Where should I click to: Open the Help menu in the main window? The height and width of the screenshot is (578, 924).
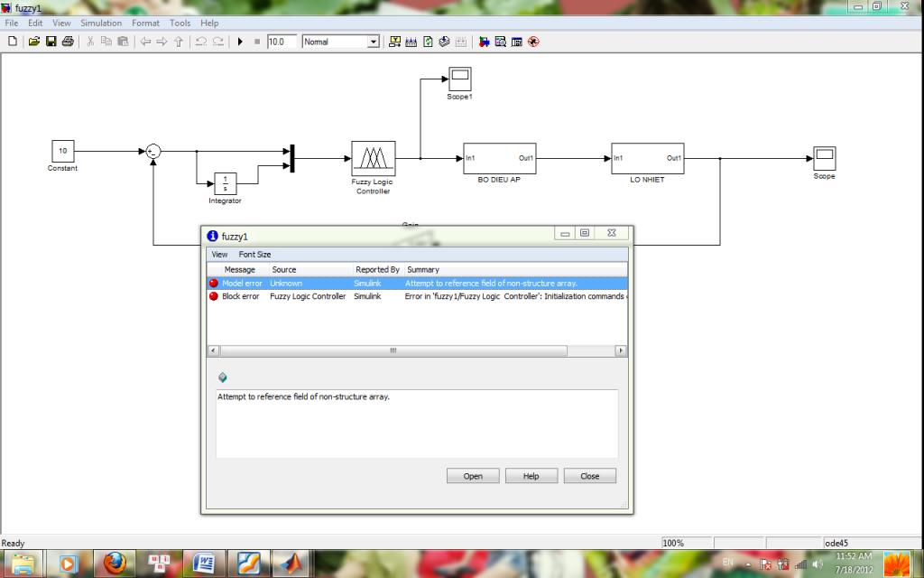[x=209, y=23]
